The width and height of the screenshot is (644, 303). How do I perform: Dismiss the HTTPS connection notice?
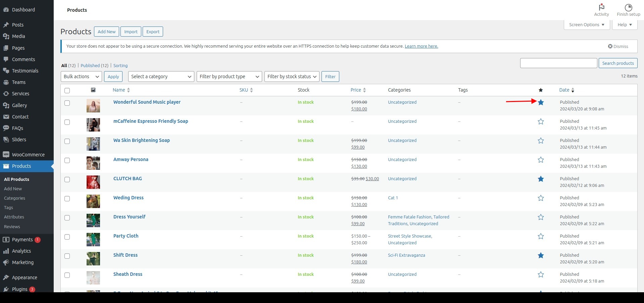618,46
